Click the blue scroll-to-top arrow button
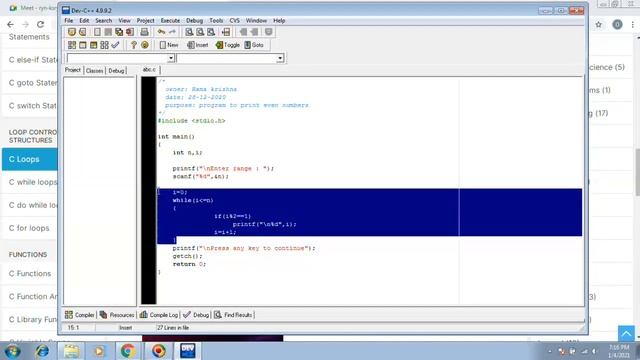This screenshot has width=640, height=360. pyautogui.click(x=626, y=333)
